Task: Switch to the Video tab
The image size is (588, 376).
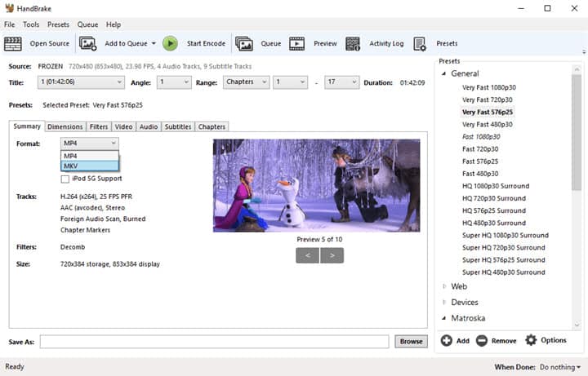Action: [124, 126]
